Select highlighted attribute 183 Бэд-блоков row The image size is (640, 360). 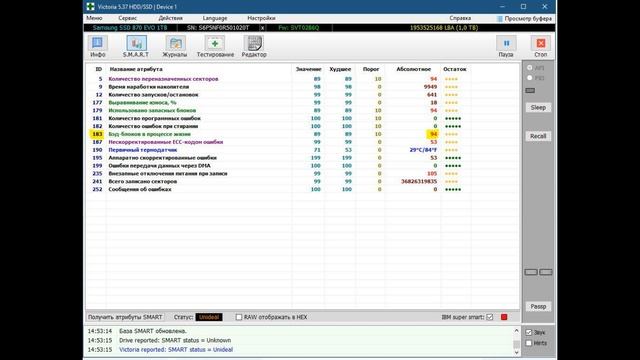(x=302, y=134)
